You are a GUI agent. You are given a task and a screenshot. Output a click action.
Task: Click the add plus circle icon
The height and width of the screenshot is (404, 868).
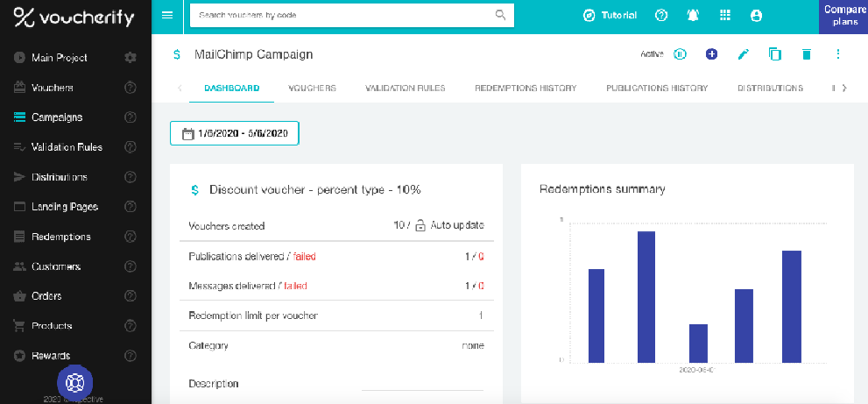711,54
